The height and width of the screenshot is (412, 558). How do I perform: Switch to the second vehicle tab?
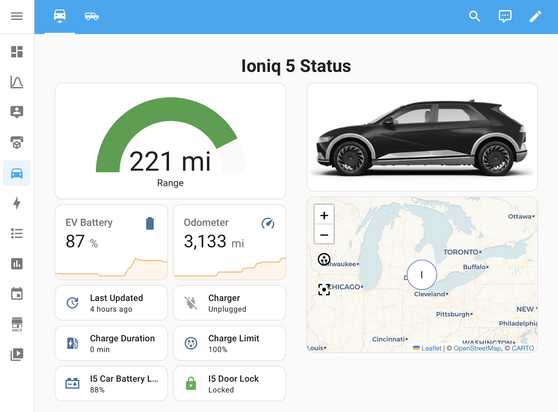point(92,16)
